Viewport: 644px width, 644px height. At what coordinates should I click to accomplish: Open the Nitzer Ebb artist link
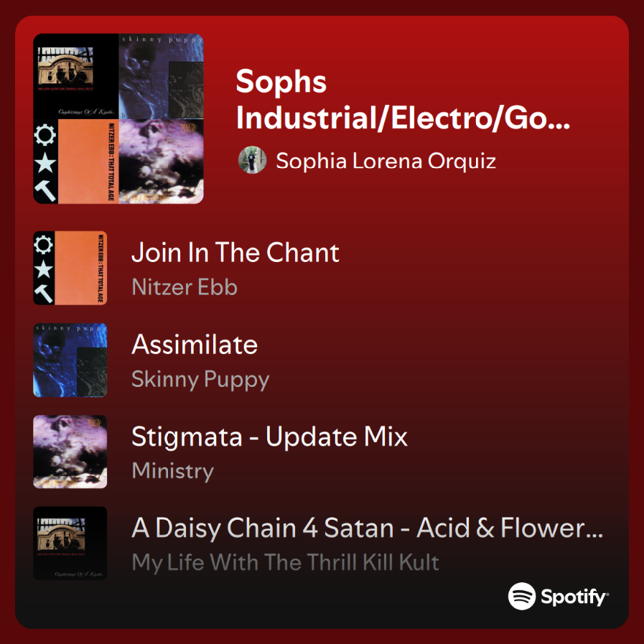point(185,287)
